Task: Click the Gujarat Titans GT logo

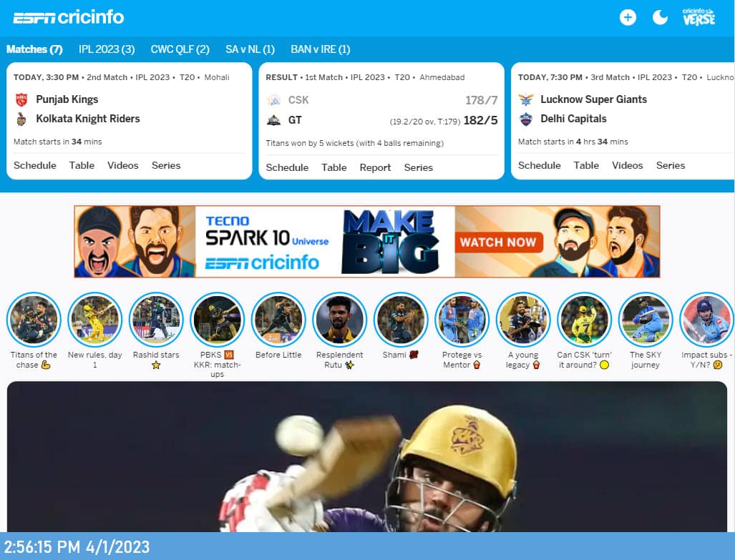Action: coord(273,120)
